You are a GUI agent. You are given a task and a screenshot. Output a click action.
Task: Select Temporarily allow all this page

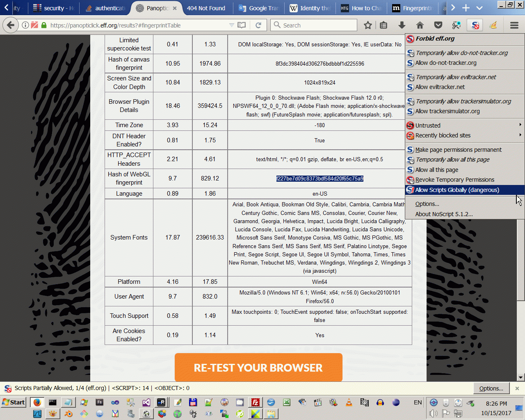[465, 160]
